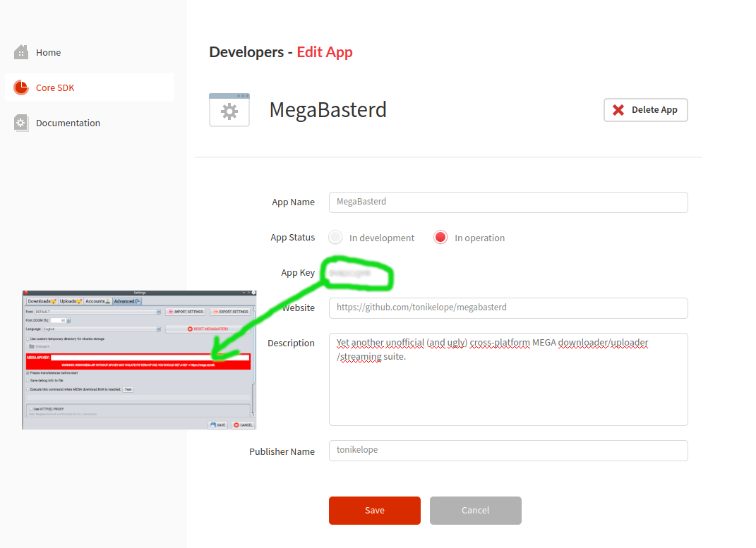Click the Website URL input field
This screenshot has height=548, width=756.
tap(508, 308)
